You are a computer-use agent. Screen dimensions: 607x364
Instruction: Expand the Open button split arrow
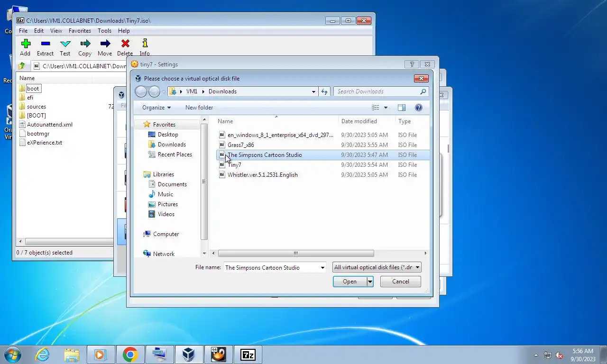click(370, 282)
